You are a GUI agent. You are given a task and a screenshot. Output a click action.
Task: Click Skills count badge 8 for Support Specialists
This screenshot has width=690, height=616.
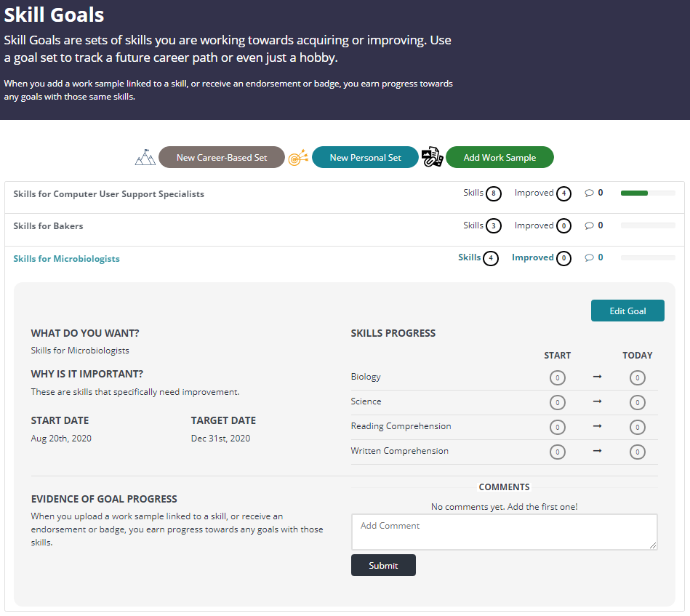493,193
